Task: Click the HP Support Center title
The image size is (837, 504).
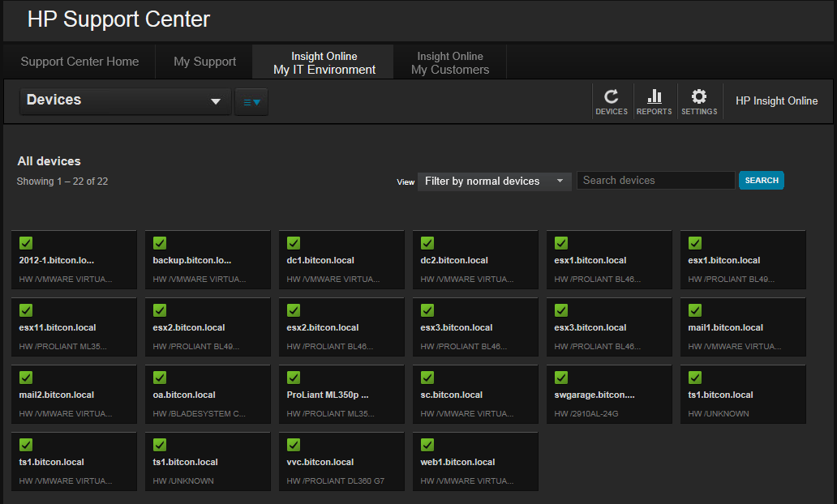Action: click(118, 19)
